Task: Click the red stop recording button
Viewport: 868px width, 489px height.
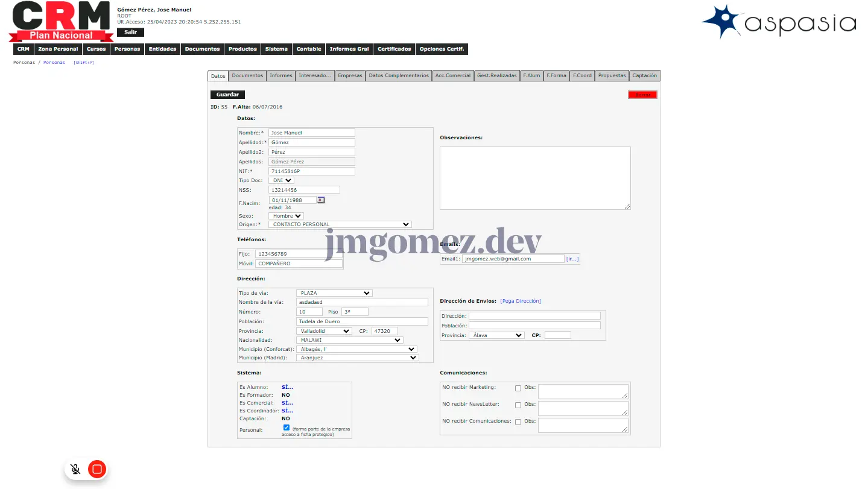Action: 97,468
